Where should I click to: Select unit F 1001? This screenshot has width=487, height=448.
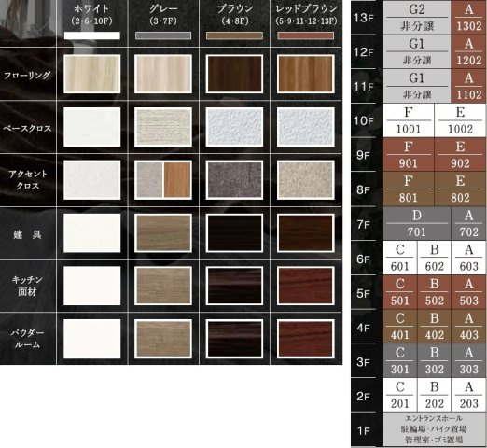coord(408,120)
